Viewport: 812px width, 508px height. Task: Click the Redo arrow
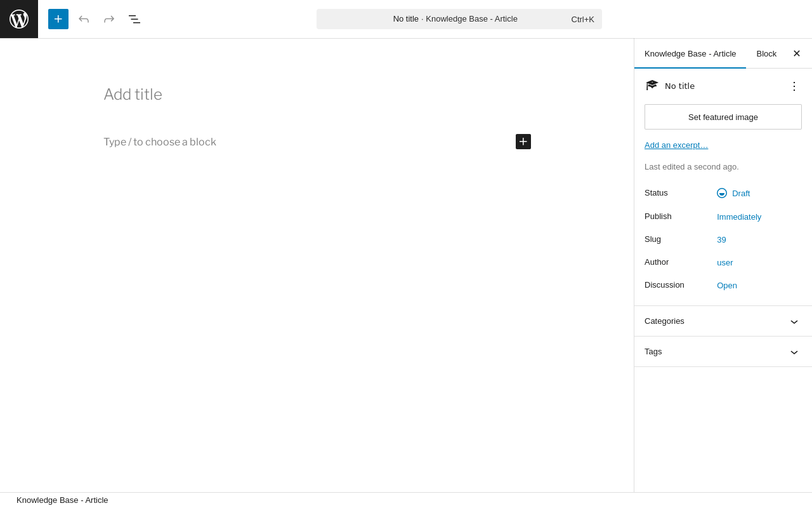[109, 19]
